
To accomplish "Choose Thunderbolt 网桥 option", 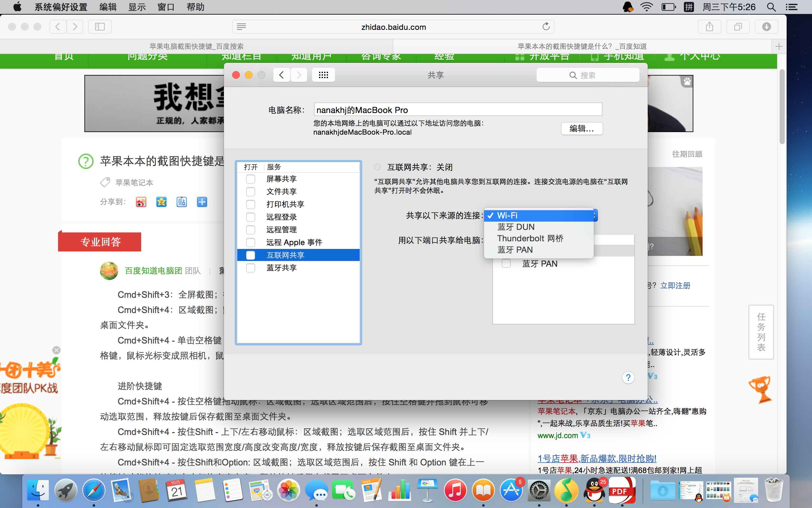I will click(539, 238).
